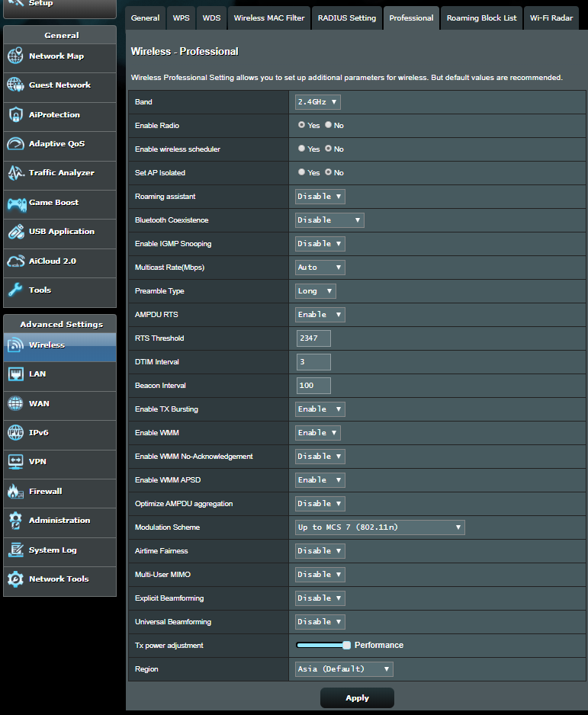Open the Wi-Fi Radar tab
The image size is (588, 715).
coord(551,18)
